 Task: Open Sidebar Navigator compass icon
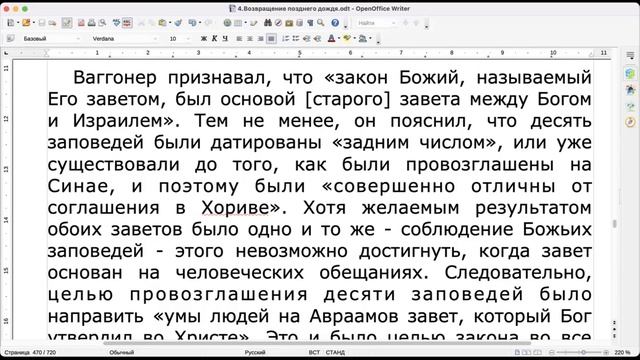pyautogui.click(x=631, y=122)
